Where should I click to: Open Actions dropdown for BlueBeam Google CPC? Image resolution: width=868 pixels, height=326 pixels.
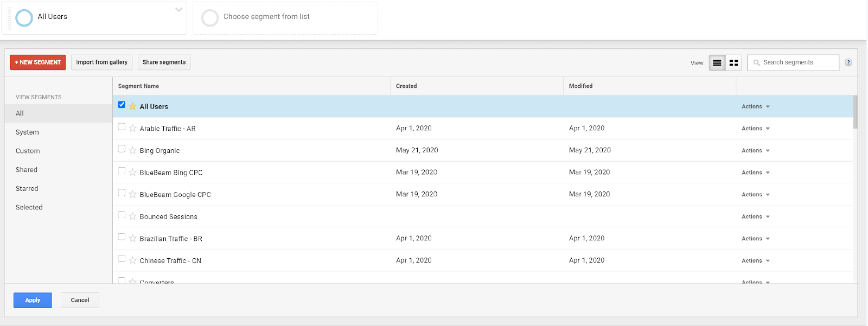755,195
